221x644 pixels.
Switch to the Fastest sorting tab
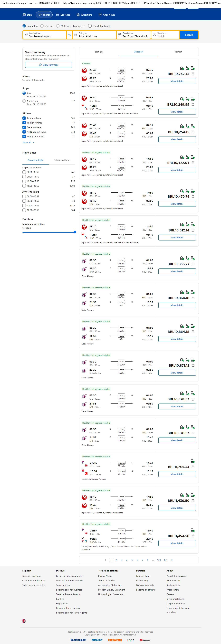[178, 52]
